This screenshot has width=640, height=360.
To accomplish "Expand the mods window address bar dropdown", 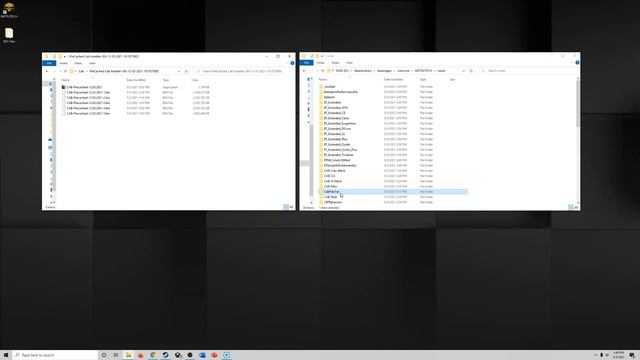I will [x=463, y=71].
